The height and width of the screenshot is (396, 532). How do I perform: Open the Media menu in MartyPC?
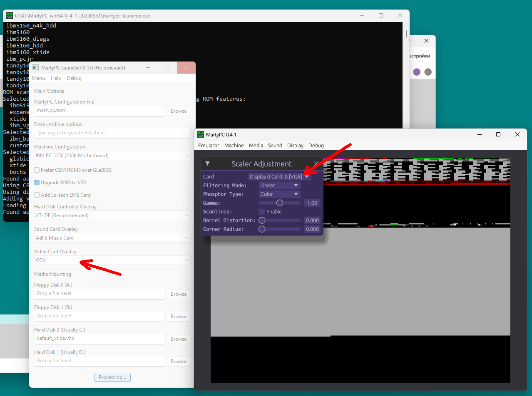tap(256, 146)
